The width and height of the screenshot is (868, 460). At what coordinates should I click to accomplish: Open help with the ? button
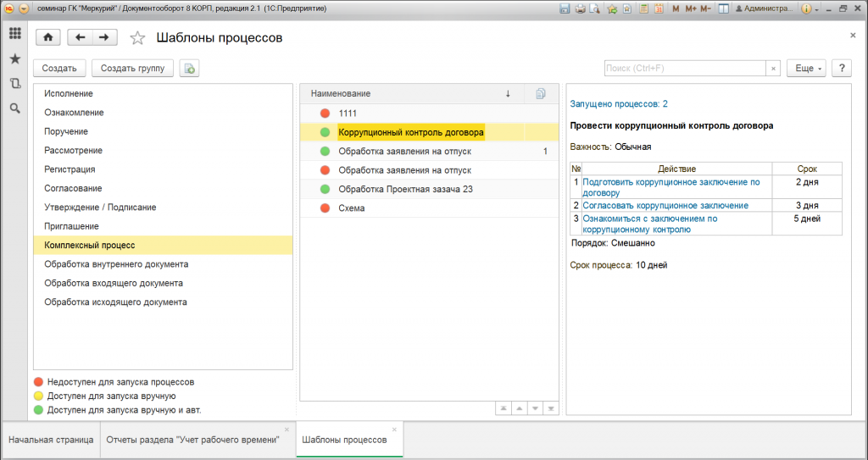(842, 69)
